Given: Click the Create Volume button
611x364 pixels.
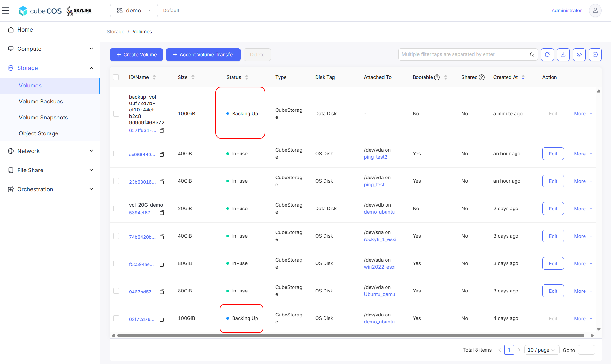Looking at the screenshot, I should (x=136, y=55).
